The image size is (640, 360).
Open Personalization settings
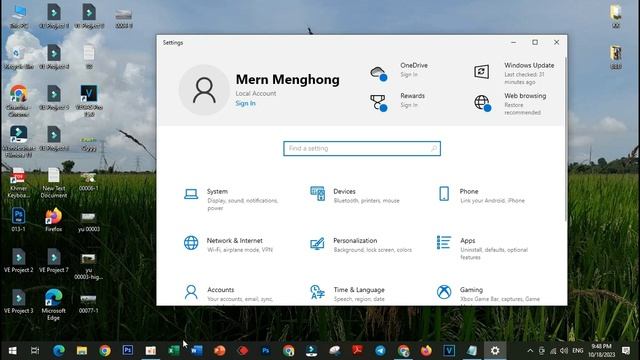coord(361,245)
